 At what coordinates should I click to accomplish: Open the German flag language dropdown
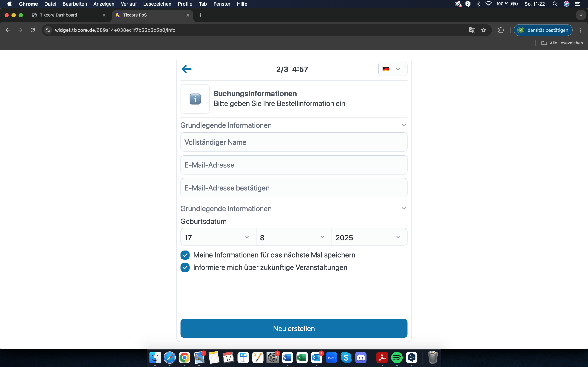pyautogui.click(x=392, y=69)
